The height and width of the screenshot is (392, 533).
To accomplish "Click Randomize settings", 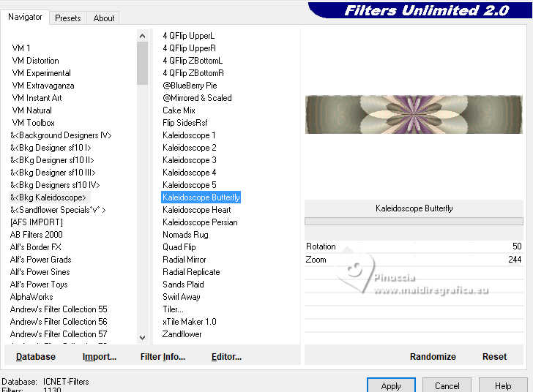I will tap(433, 357).
